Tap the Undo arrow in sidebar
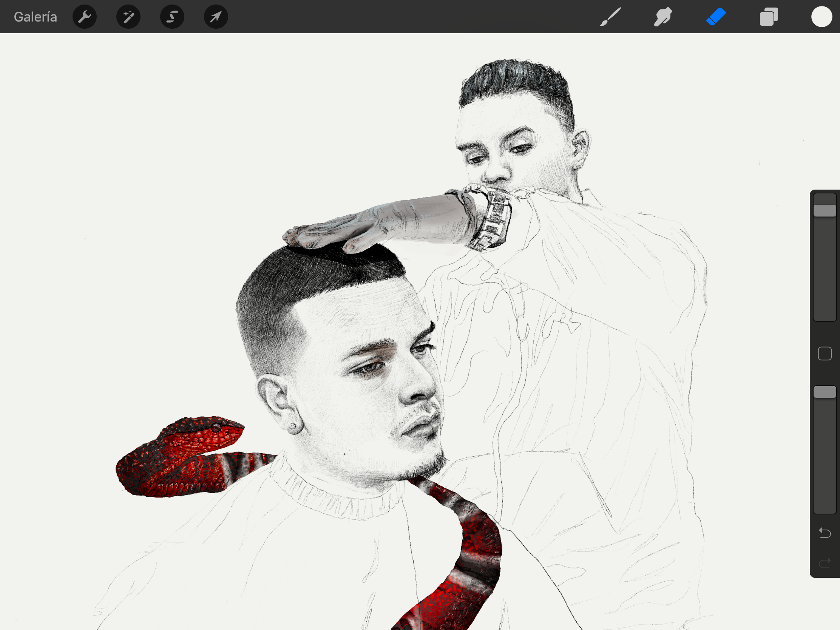840x630 pixels. (x=825, y=533)
